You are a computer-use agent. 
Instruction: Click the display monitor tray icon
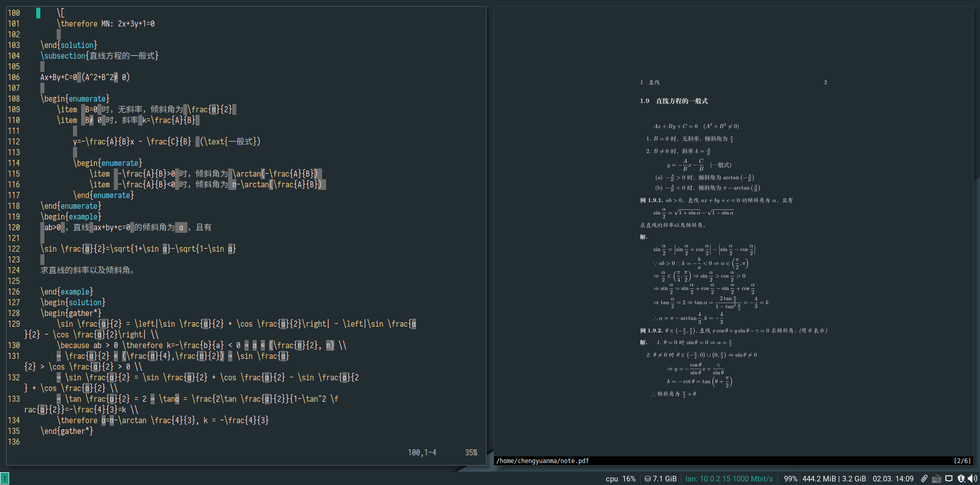tap(949, 478)
